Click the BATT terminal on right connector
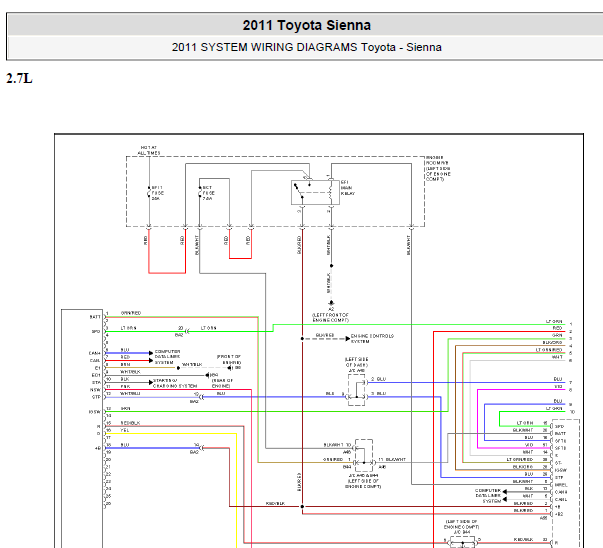Screen dimensions: 603x548 point(560,433)
